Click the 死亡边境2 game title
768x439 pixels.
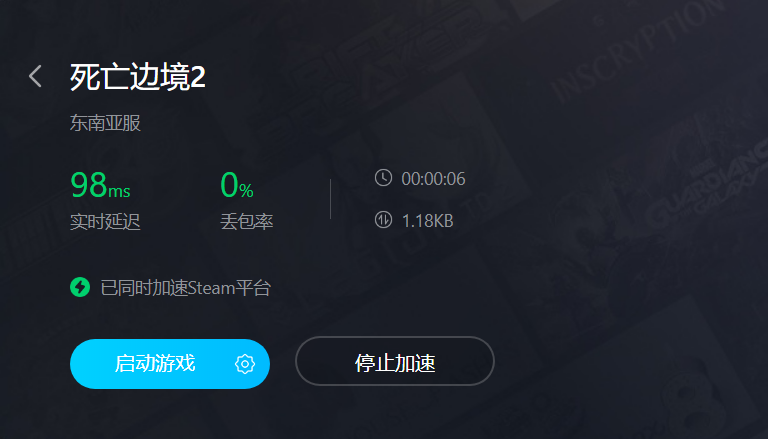coord(138,77)
